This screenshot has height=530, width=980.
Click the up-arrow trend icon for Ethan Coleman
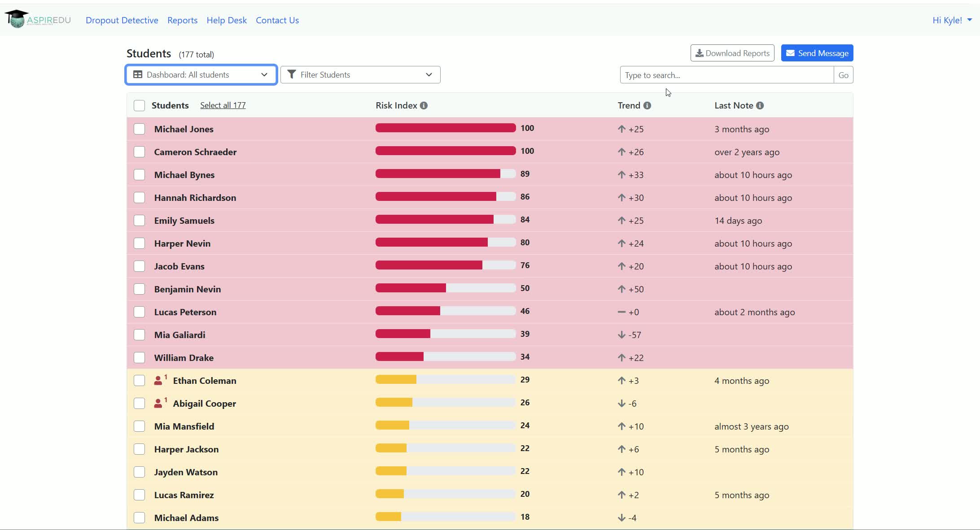coord(621,381)
